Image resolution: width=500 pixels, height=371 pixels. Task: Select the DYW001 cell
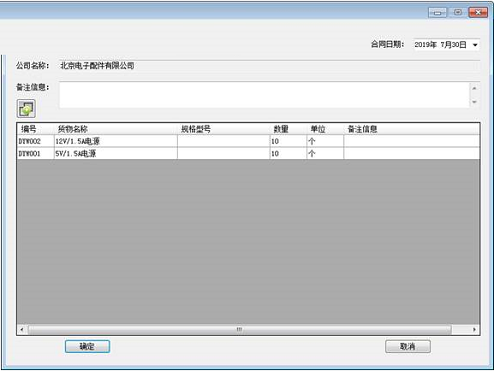(x=35, y=154)
